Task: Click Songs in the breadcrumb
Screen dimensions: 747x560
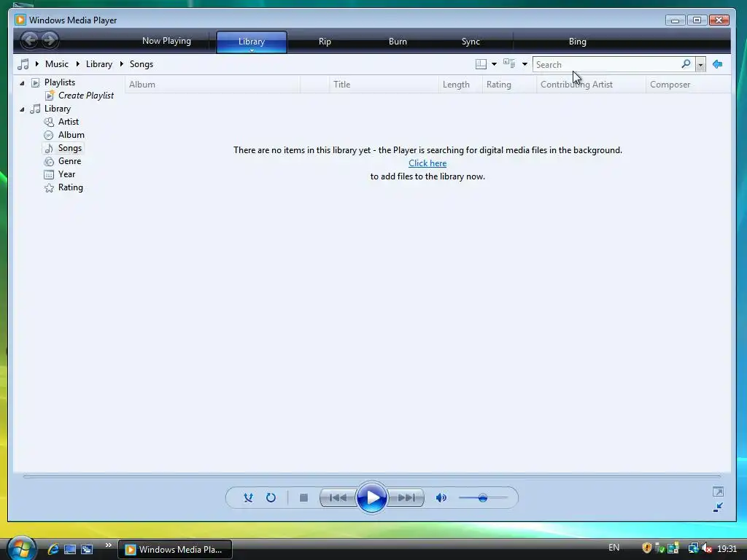Action: [142, 64]
